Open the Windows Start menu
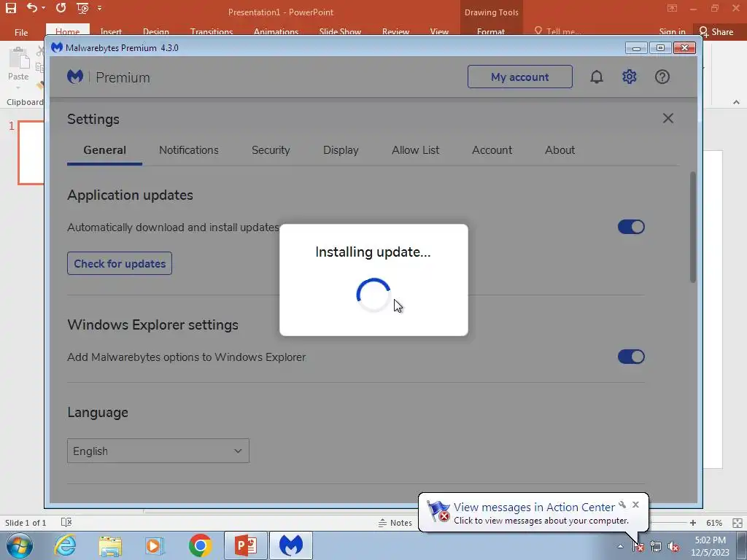Image resolution: width=747 pixels, height=560 pixels. [20, 545]
